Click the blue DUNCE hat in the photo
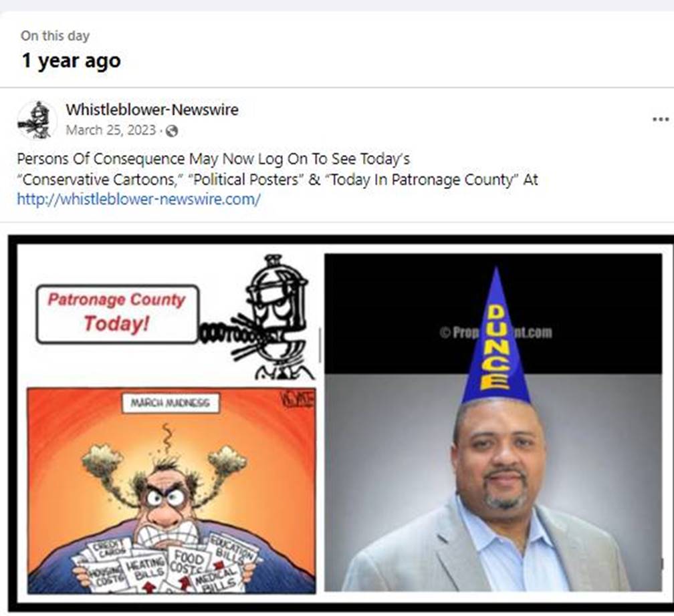 pos(496,337)
